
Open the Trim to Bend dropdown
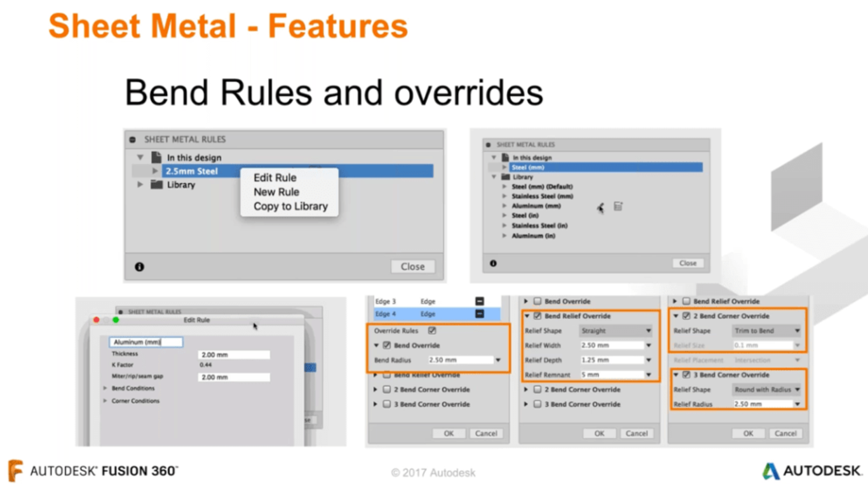pyautogui.click(x=766, y=331)
